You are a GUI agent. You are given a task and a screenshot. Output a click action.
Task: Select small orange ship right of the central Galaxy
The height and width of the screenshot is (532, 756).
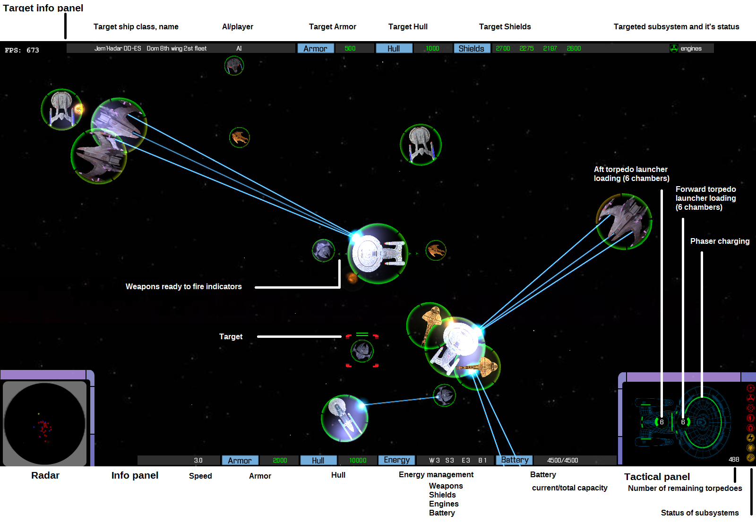tap(436, 250)
